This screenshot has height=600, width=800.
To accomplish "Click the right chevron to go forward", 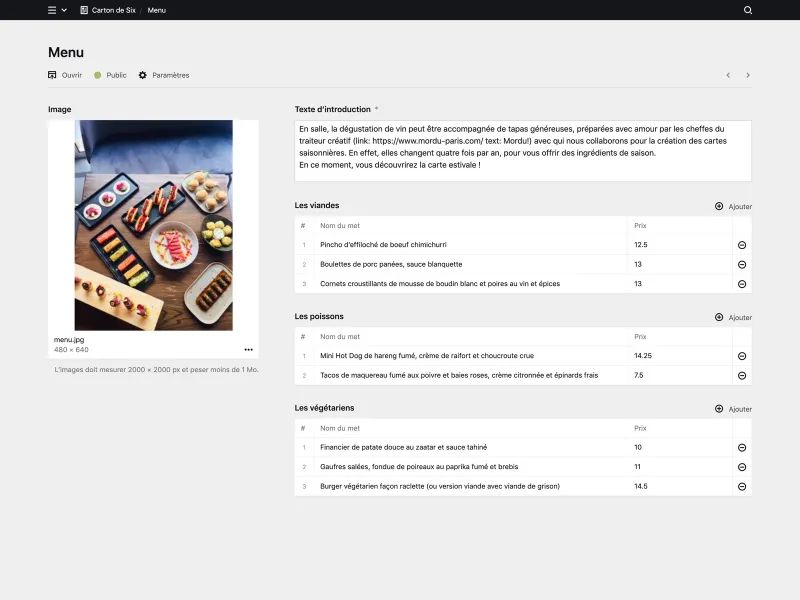I will pyautogui.click(x=748, y=74).
